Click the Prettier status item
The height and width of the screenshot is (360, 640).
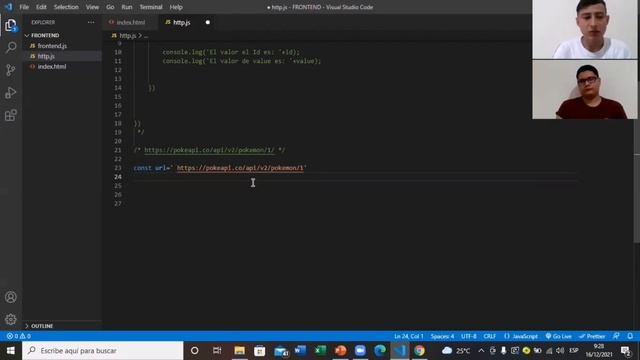tap(592, 336)
